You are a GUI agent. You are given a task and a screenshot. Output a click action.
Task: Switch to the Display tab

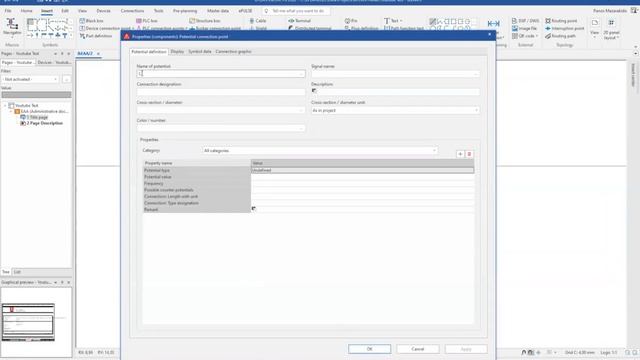(x=177, y=51)
